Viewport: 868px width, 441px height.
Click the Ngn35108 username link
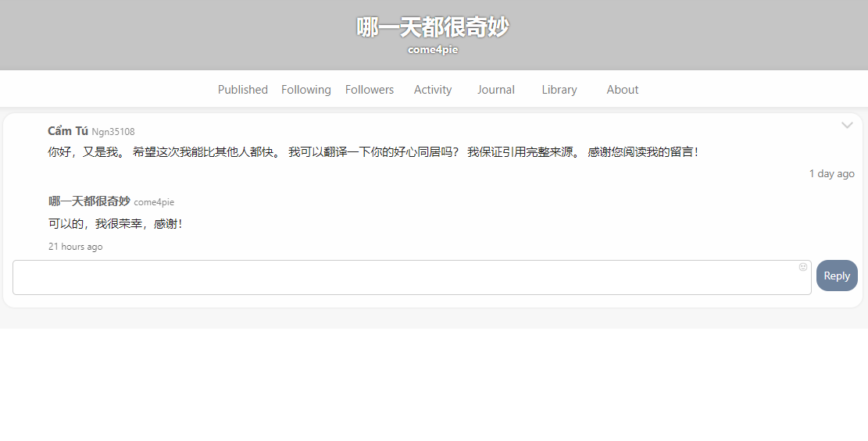click(113, 132)
